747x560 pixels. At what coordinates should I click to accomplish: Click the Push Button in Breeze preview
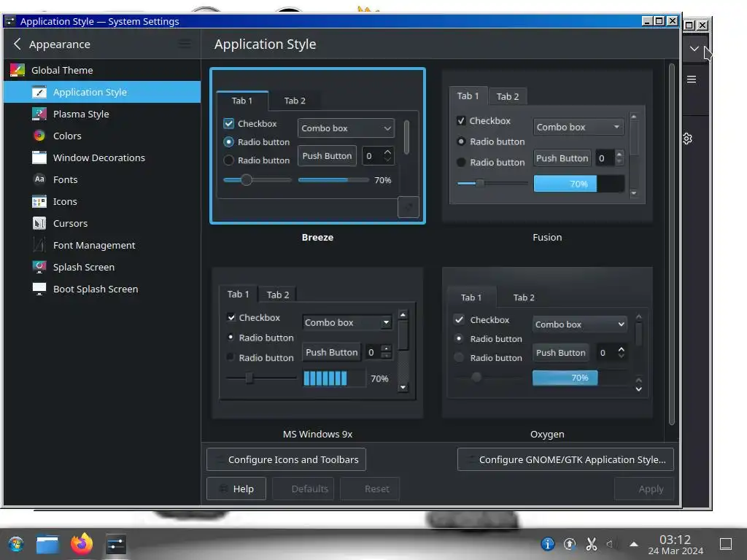pyautogui.click(x=327, y=156)
